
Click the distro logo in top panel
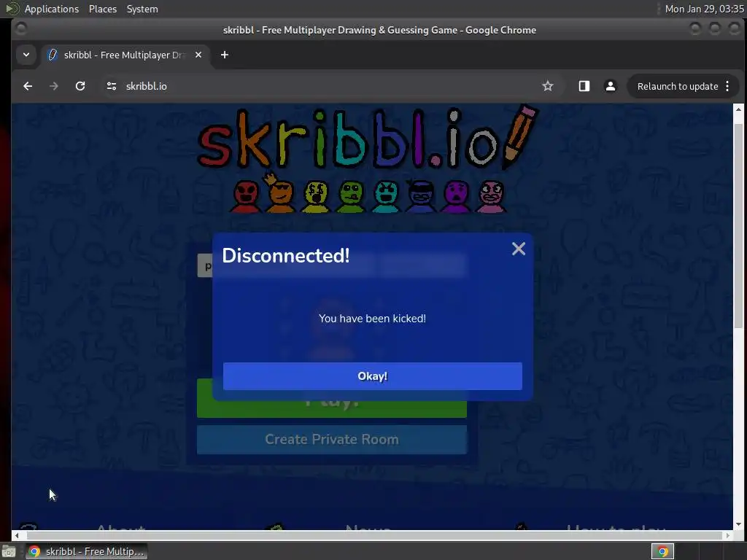click(11, 9)
